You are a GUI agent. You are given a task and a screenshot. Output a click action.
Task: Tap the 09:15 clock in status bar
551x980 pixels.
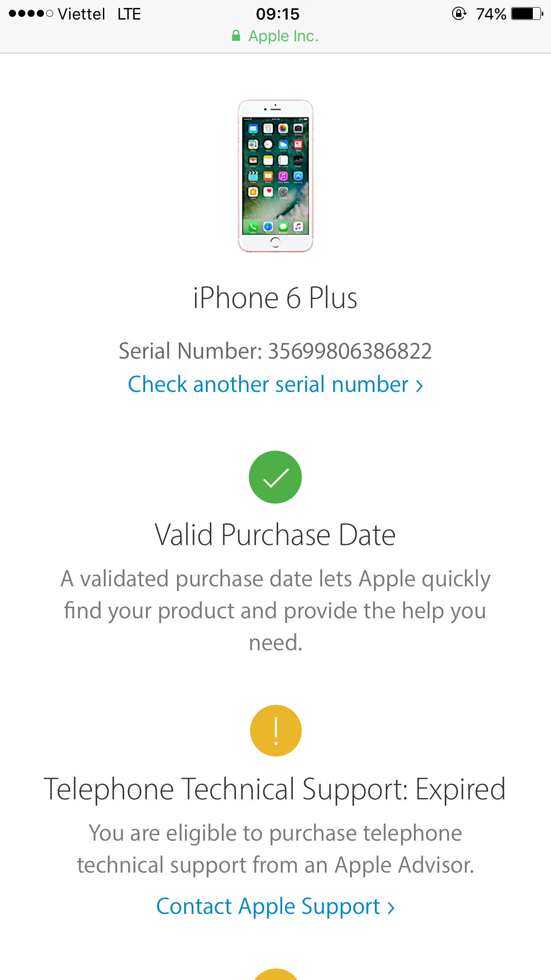[278, 14]
